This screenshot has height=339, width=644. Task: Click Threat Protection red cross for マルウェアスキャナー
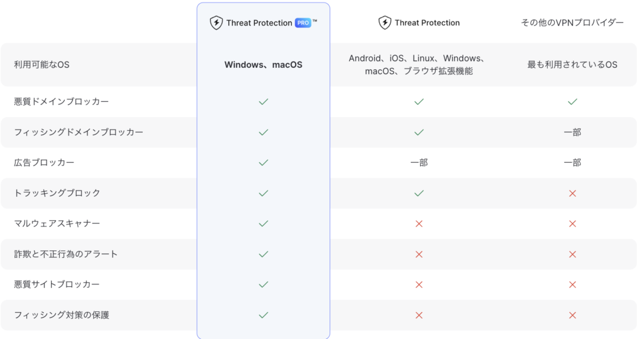coord(419,223)
